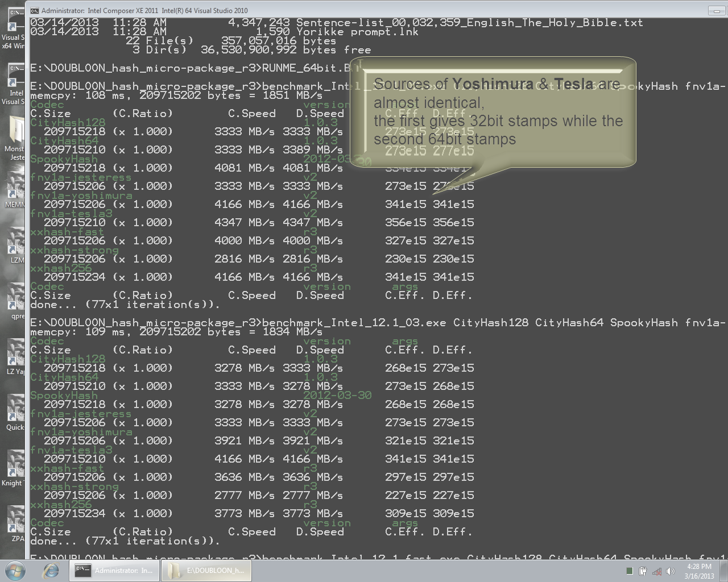This screenshot has width=728, height=582.
Task: Click CityHash128 label in first benchmark output
Action: click(68, 123)
